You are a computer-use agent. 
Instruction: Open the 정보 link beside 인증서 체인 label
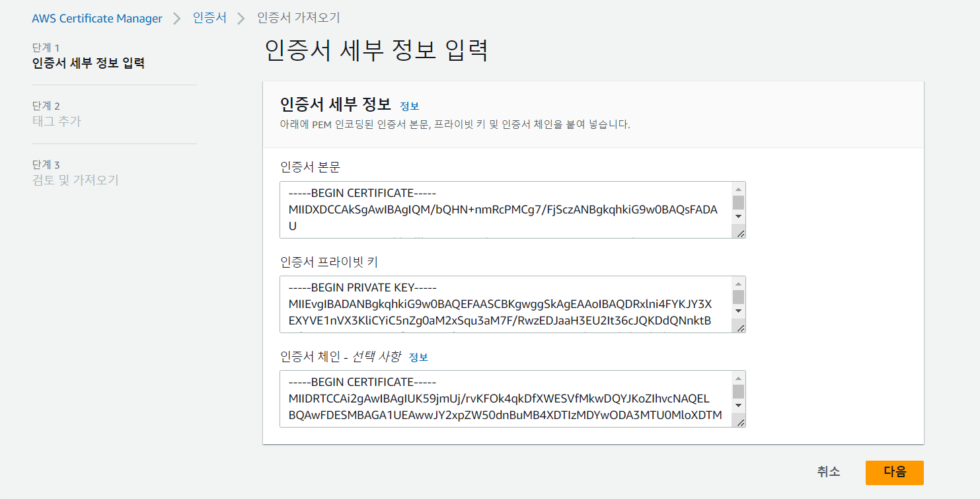pos(418,358)
